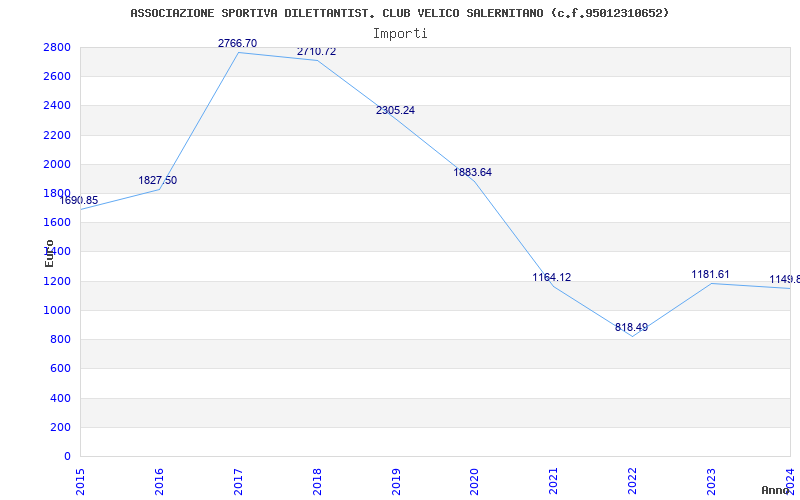Image resolution: width=800 pixels, height=500 pixels.
Task: Click the "Anno" x-axis title
Action: coord(776,490)
